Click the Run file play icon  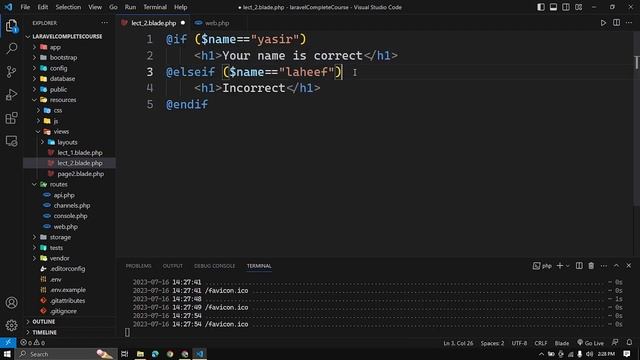(603, 23)
